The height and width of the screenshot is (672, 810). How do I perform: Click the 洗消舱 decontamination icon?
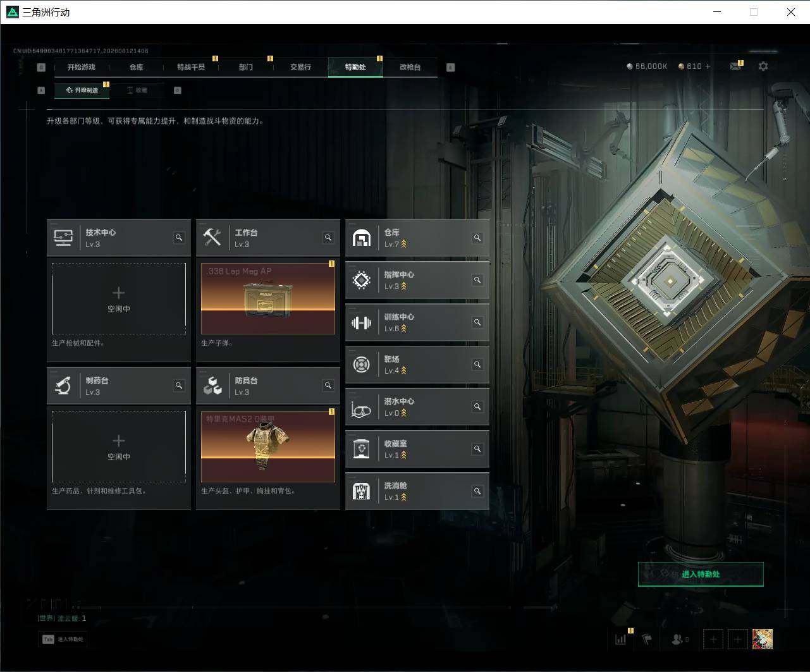[x=362, y=491]
